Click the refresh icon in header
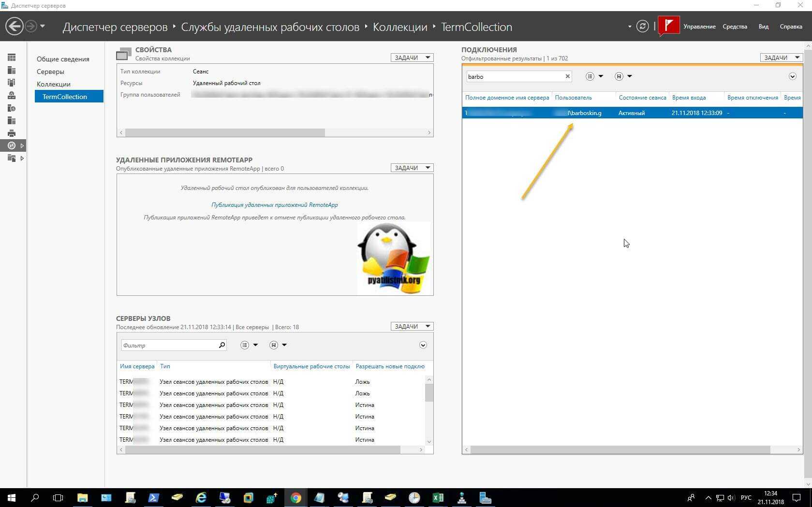812x507 pixels. 642,27
